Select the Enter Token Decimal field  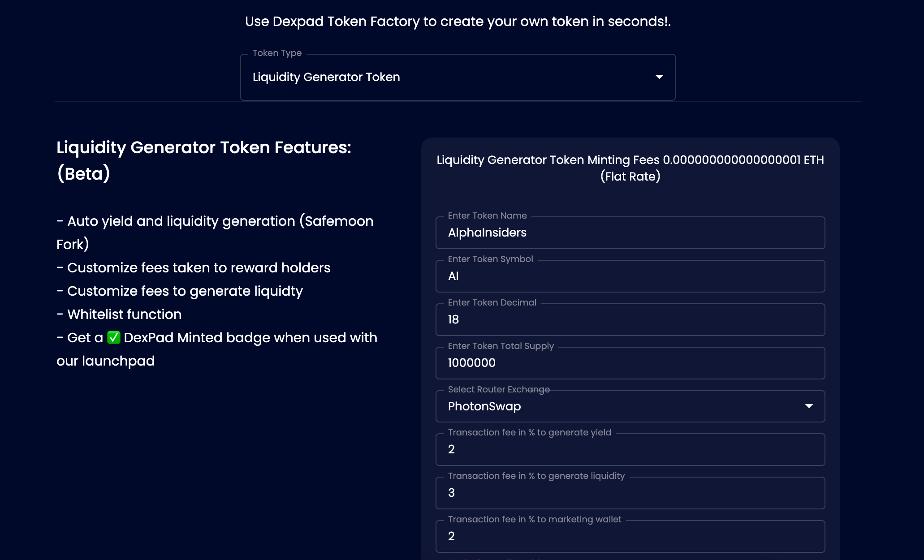630,319
